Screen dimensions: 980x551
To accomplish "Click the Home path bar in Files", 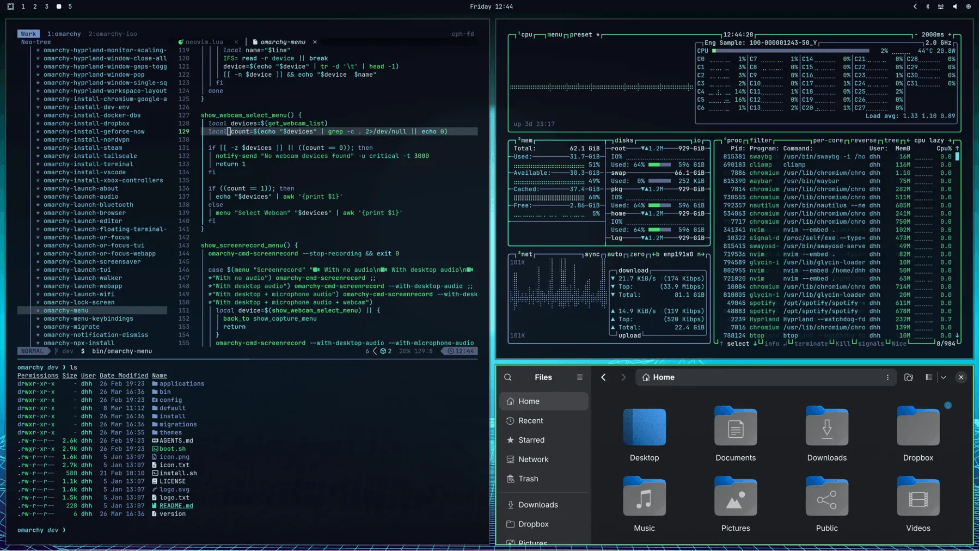I will (x=765, y=377).
